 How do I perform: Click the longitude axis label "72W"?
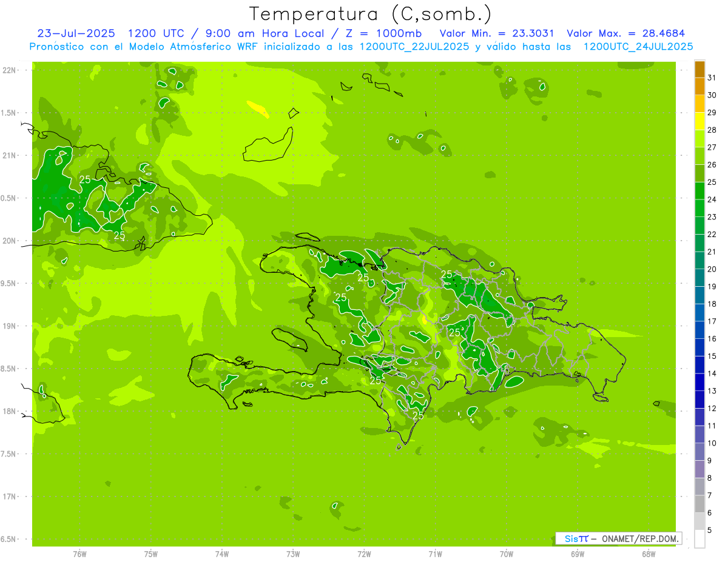point(364,554)
